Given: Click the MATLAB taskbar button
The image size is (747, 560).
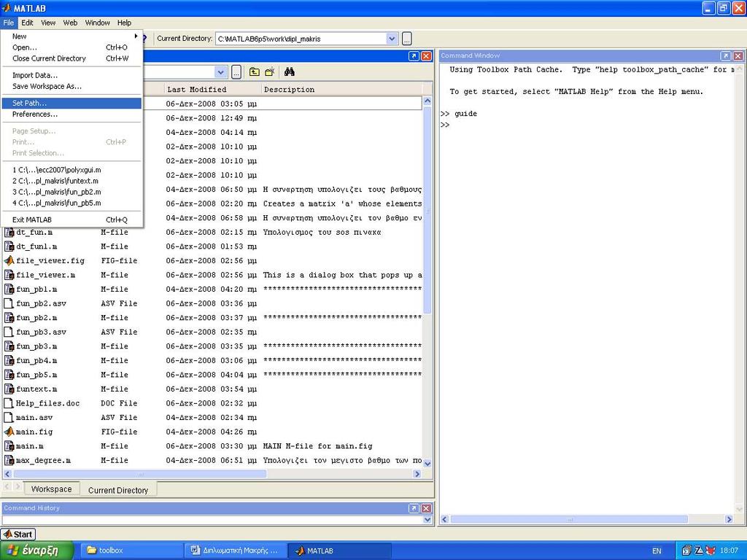Looking at the screenshot, I should coord(340,551).
